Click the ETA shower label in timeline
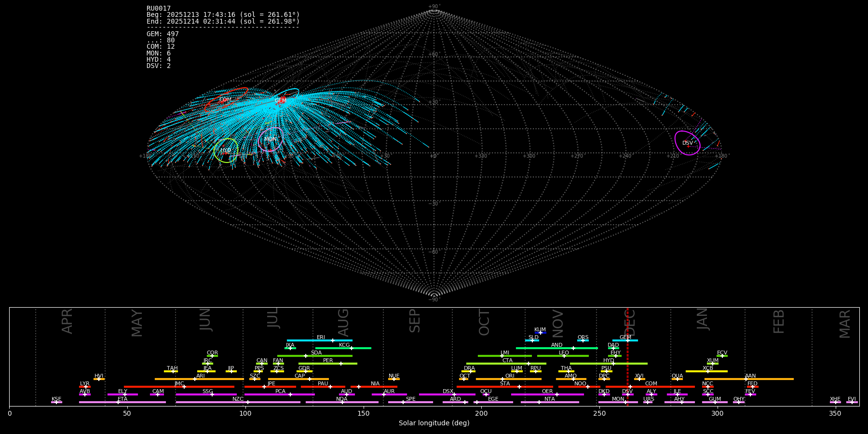The height and width of the screenshot is (434, 868). tap(122, 399)
